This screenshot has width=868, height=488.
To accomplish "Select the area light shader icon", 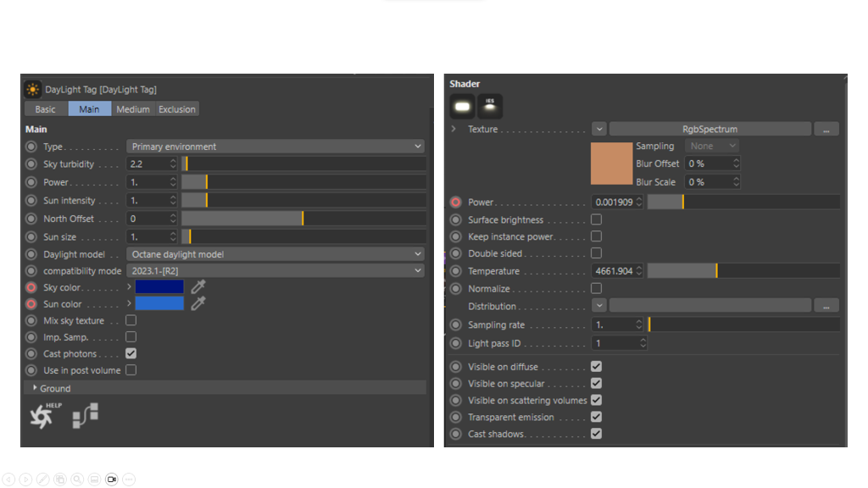I will click(x=462, y=106).
